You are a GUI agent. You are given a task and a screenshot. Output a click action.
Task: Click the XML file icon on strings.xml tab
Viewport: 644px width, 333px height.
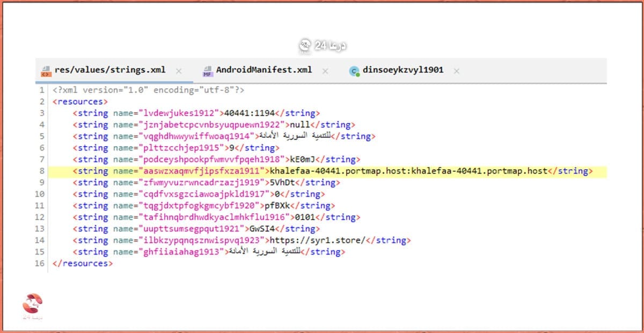click(46, 71)
